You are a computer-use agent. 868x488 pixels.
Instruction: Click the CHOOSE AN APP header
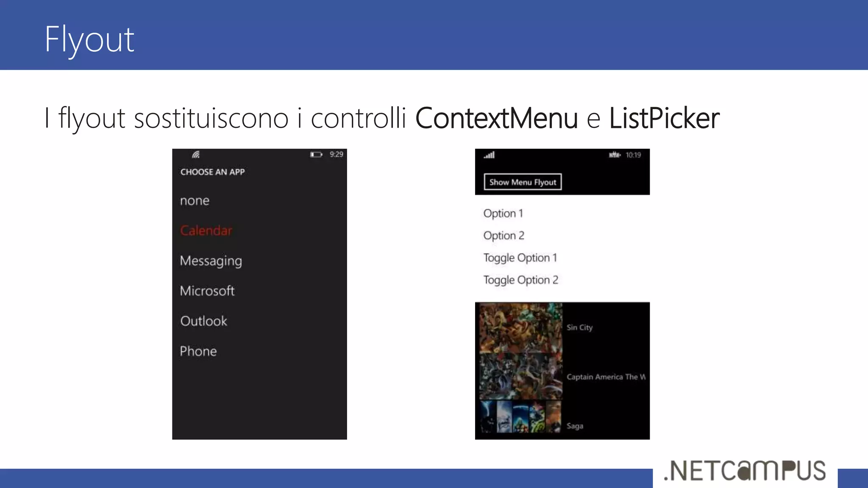[x=212, y=172]
